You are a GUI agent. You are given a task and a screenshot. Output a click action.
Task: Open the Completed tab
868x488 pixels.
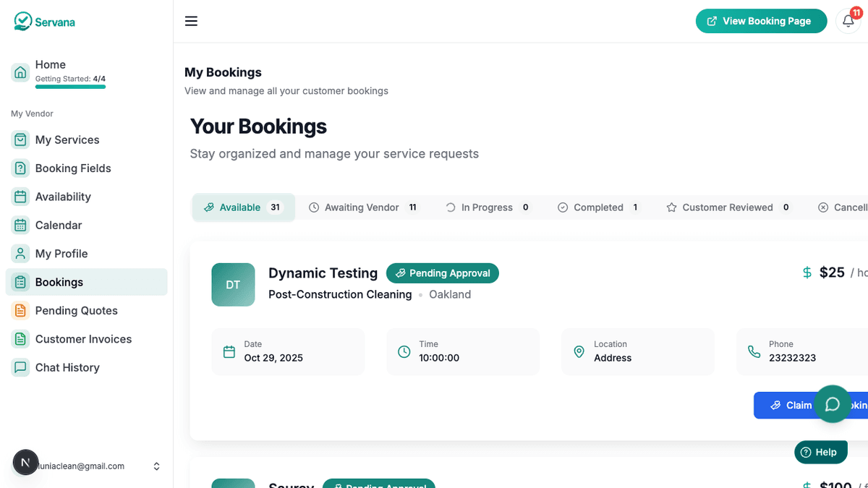(598, 207)
